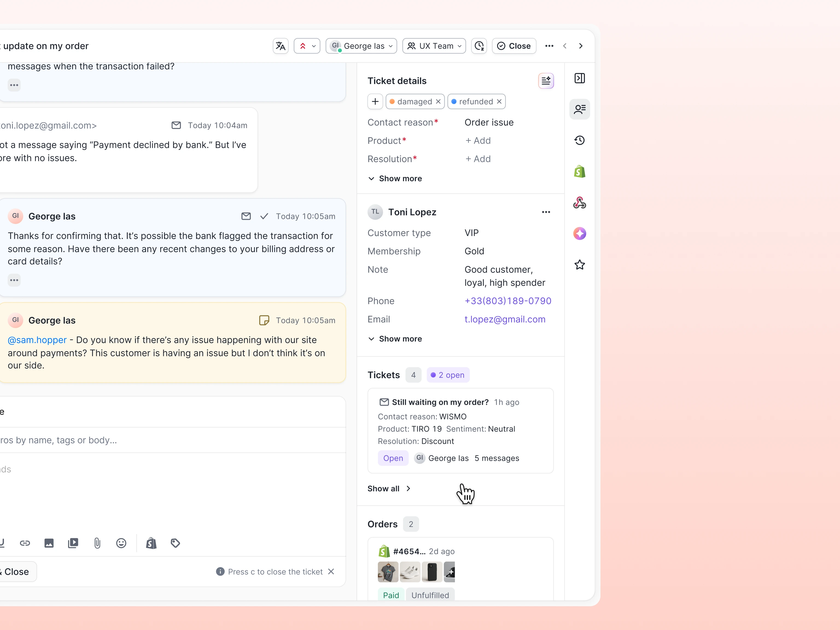The image size is (840, 630).
Task: Click Show all tickets
Action: (389, 489)
